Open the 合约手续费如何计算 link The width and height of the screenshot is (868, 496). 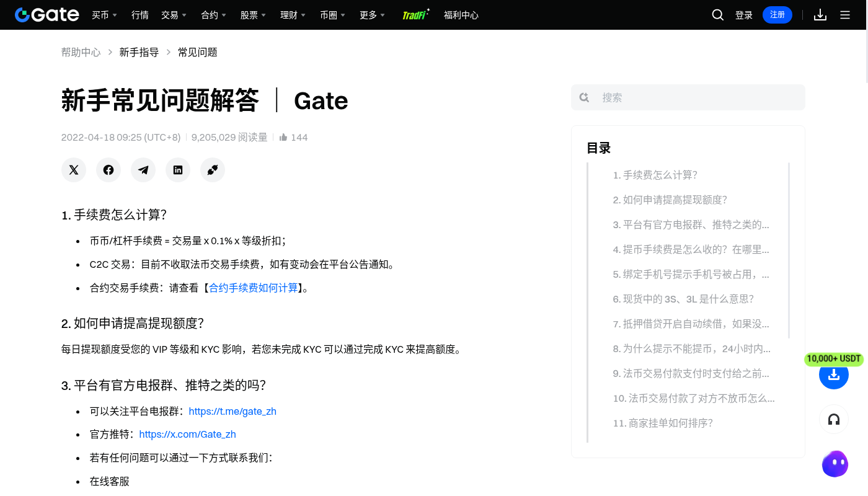tap(254, 288)
